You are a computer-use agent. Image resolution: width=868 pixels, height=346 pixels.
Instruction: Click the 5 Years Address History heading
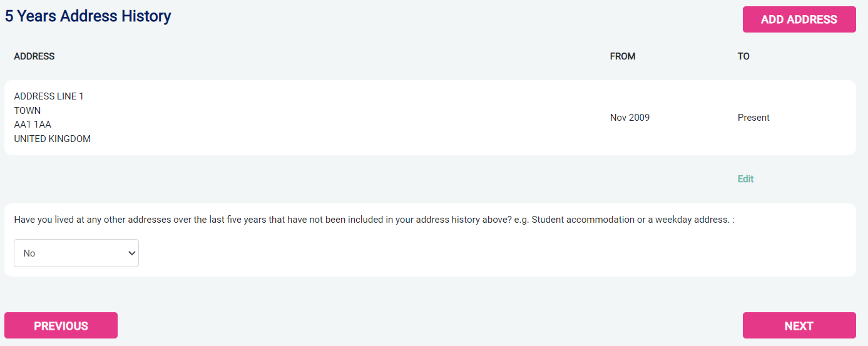point(88,16)
